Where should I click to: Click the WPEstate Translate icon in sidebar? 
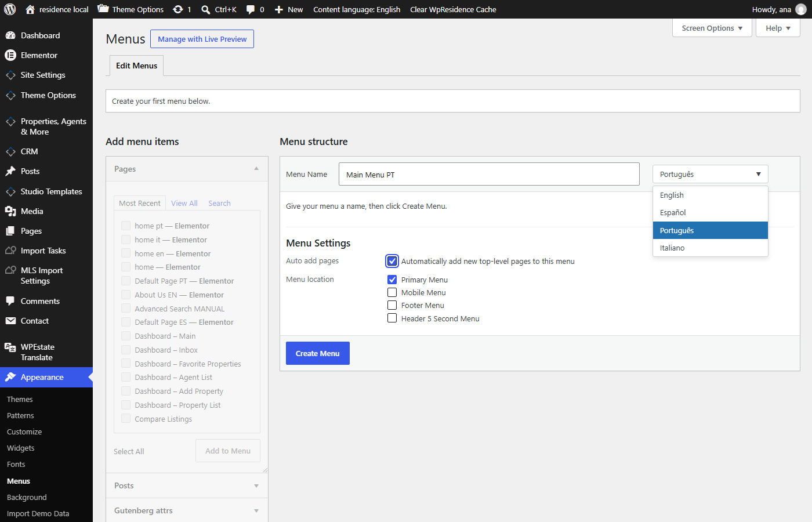click(x=10, y=347)
